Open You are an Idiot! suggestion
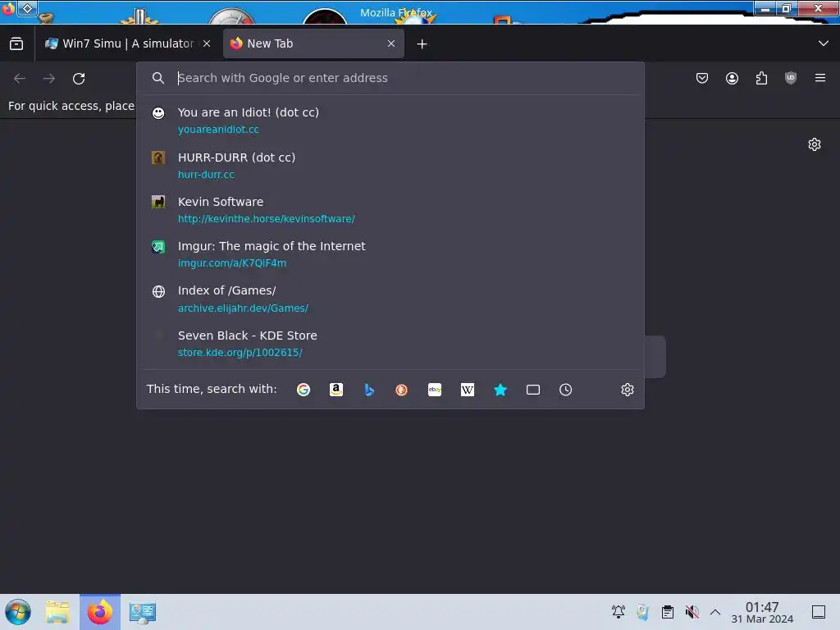Screen dimensions: 840x630 390,120
